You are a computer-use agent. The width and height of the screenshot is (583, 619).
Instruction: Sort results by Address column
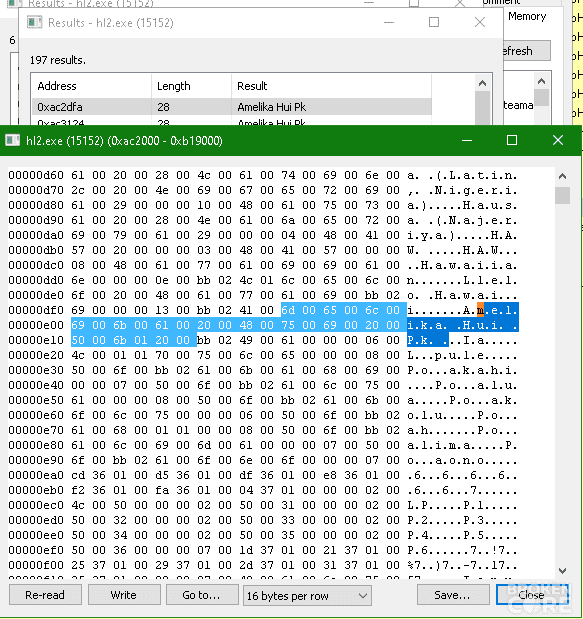pyautogui.click(x=91, y=86)
